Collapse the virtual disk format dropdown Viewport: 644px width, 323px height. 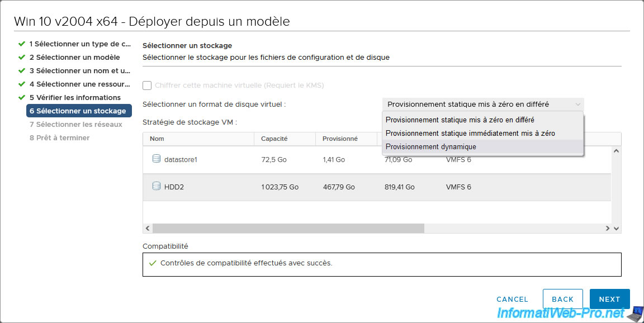(x=577, y=104)
